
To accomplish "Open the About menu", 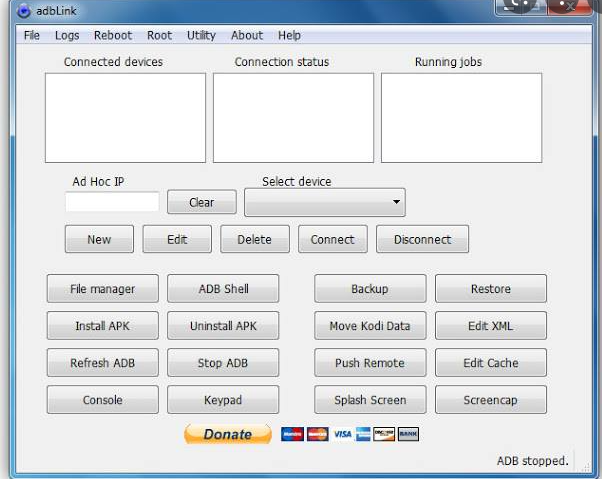I will click(x=247, y=35).
